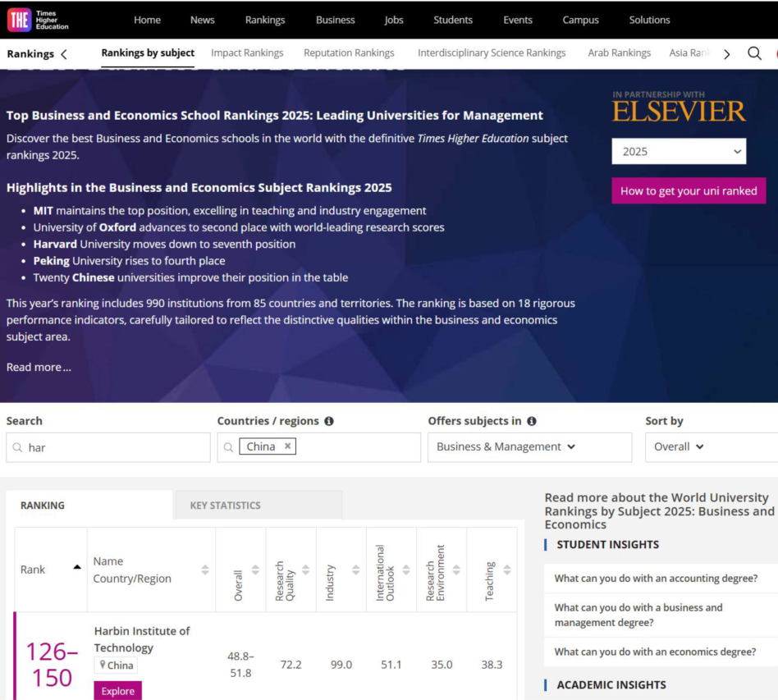The width and height of the screenshot is (778, 700).
Task: Expand the Business & Management subject dropdown
Action: (x=529, y=447)
